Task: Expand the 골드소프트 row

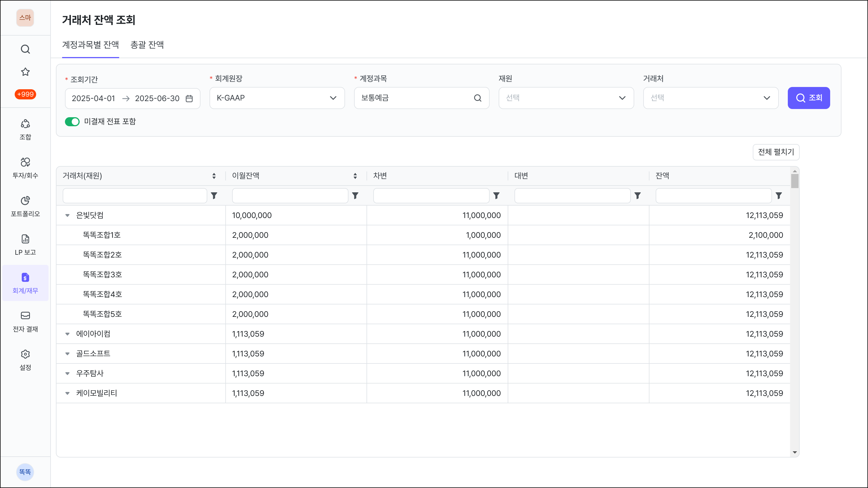Action: coord(67,354)
